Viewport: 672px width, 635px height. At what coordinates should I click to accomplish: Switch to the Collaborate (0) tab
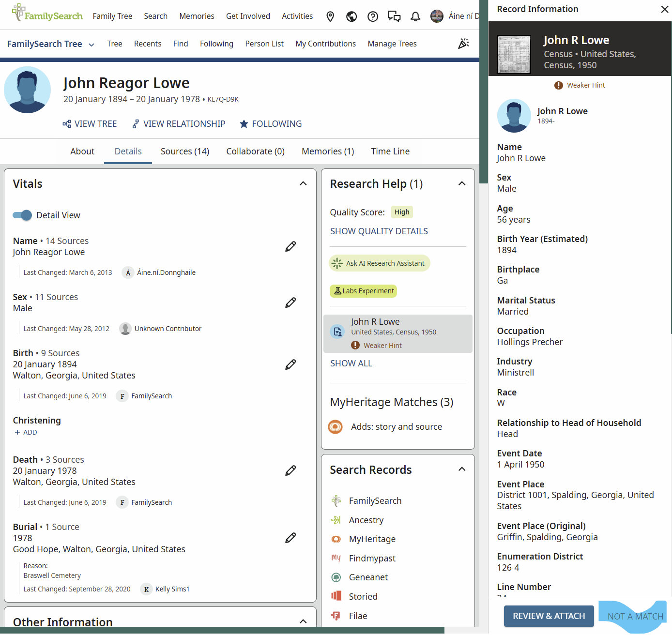[255, 151]
